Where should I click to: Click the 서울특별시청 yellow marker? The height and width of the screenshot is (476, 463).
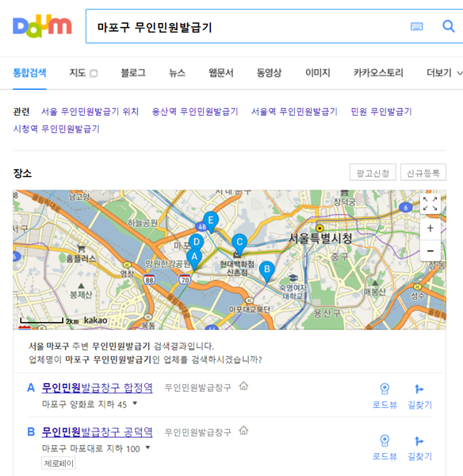(320, 228)
